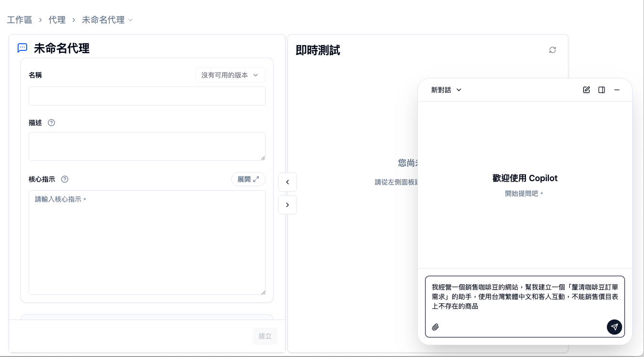
Task: Expand panel with right chevron button
Action: [287, 205]
